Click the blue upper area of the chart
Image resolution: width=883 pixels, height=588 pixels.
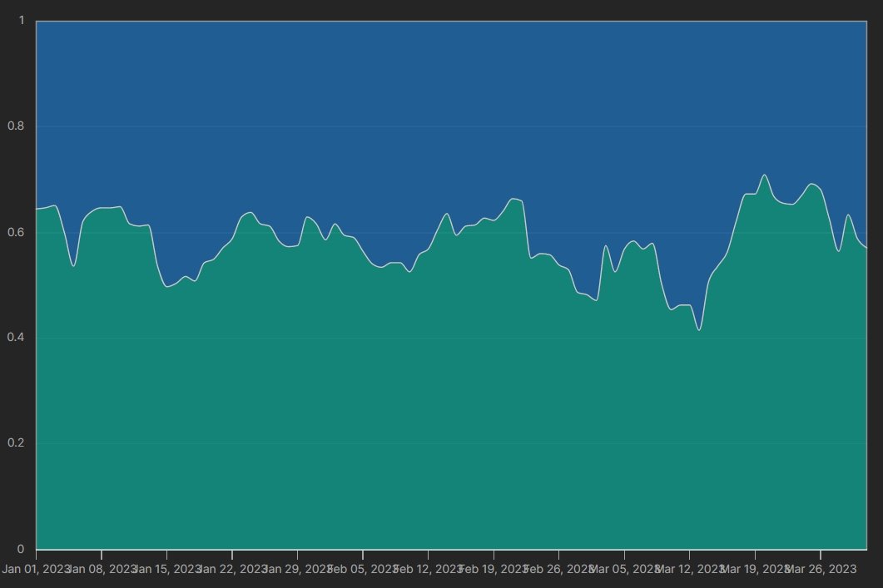coord(449,100)
